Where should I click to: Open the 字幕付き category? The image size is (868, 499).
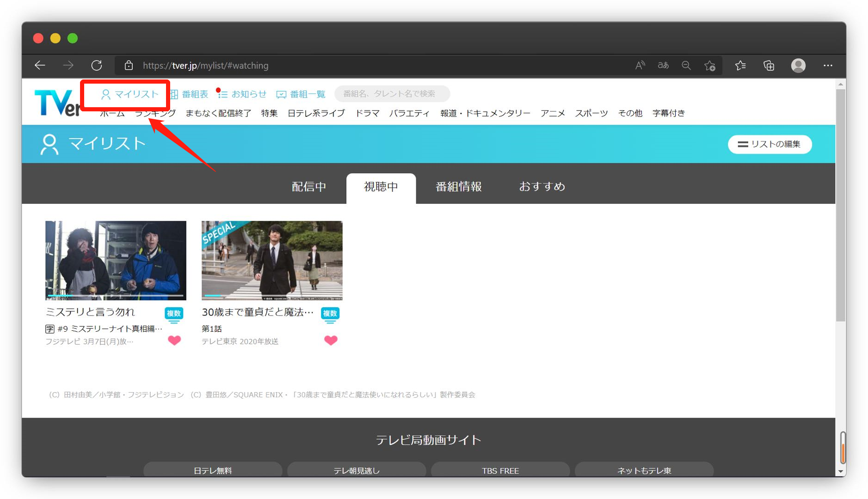(x=668, y=113)
